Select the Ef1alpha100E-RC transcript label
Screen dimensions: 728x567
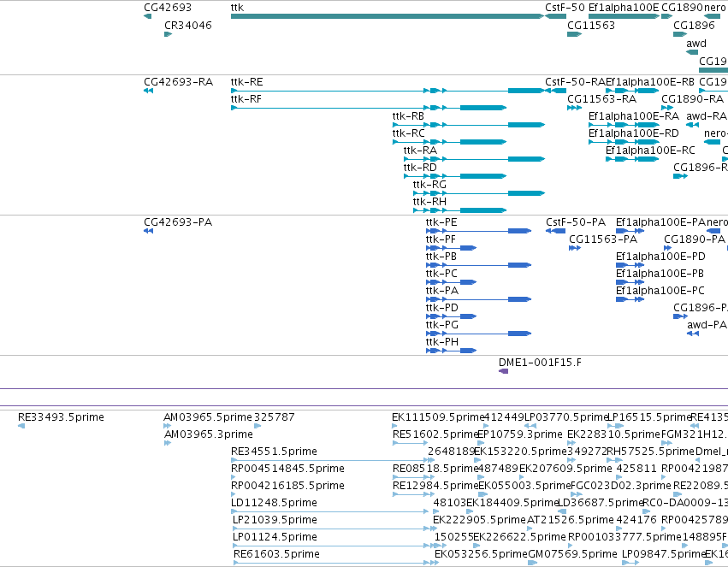650,151
